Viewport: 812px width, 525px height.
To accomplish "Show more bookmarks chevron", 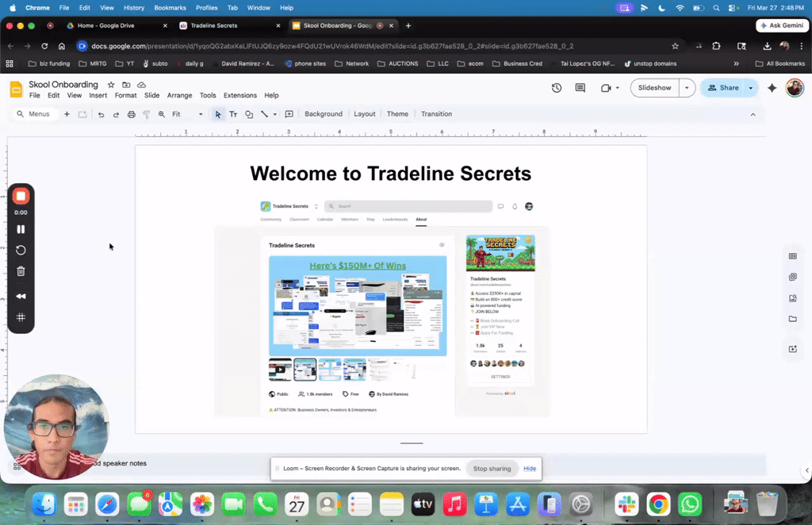I will pyautogui.click(x=736, y=63).
